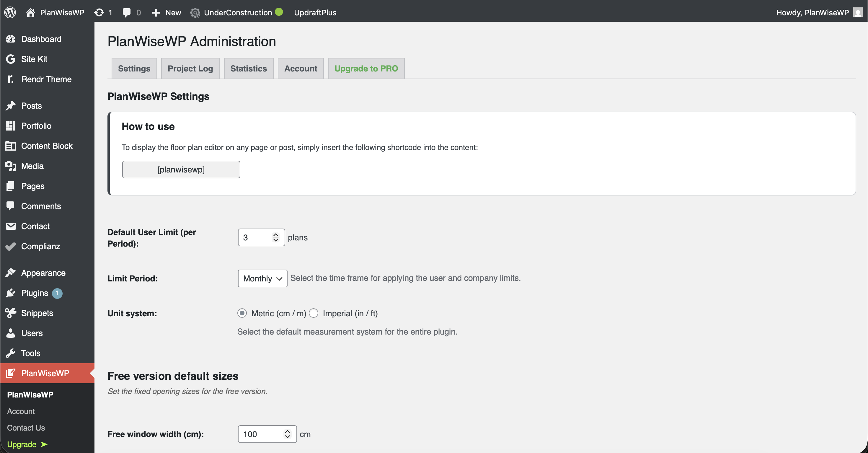
Task: Open Plugins menu icon in sidebar
Action: 10,293
